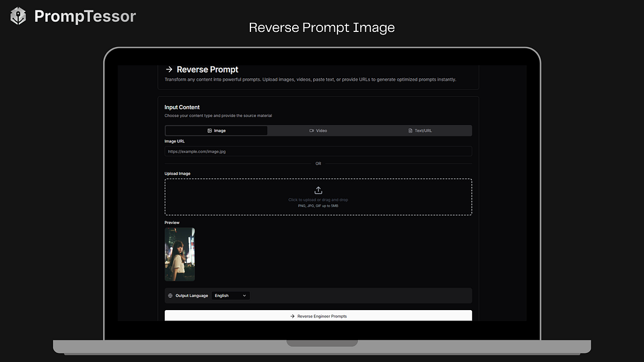Click the globe icon next to Output Language
Image resolution: width=644 pixels, height=362 pixels.
[170, 295]
